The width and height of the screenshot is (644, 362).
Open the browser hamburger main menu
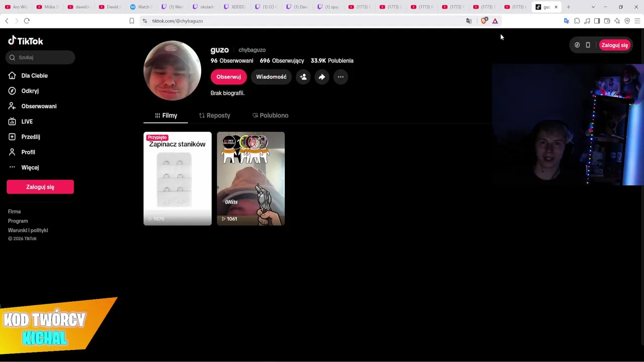[637, 21]
